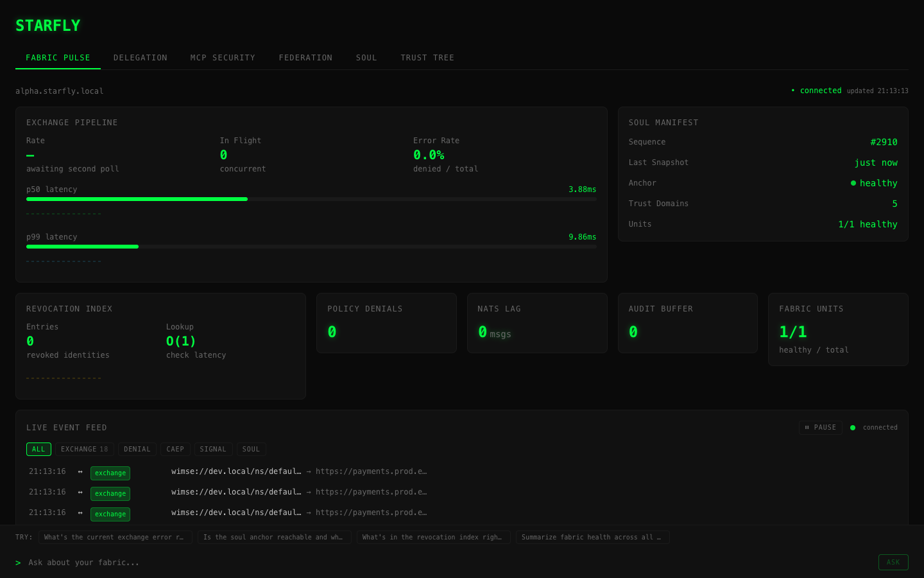The height and width of the screenshot is (578, 924).
Task: Go to the FEDERATION tab
Action: point(305,58)
